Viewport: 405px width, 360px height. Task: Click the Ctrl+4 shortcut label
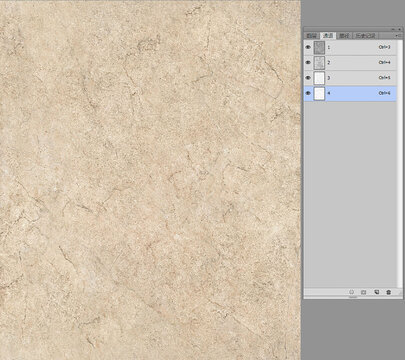pyautogui.click(x=384, y=63)
